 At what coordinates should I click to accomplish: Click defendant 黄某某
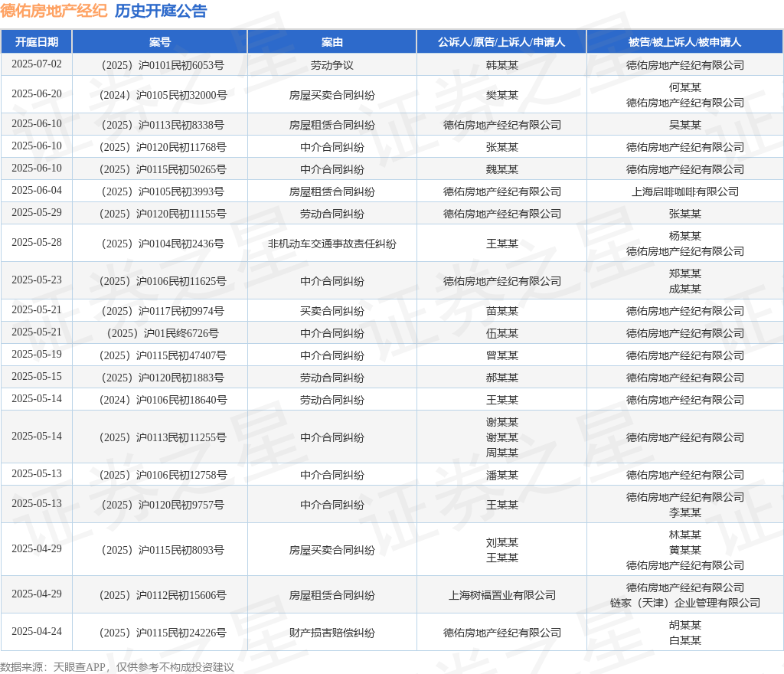685,550
